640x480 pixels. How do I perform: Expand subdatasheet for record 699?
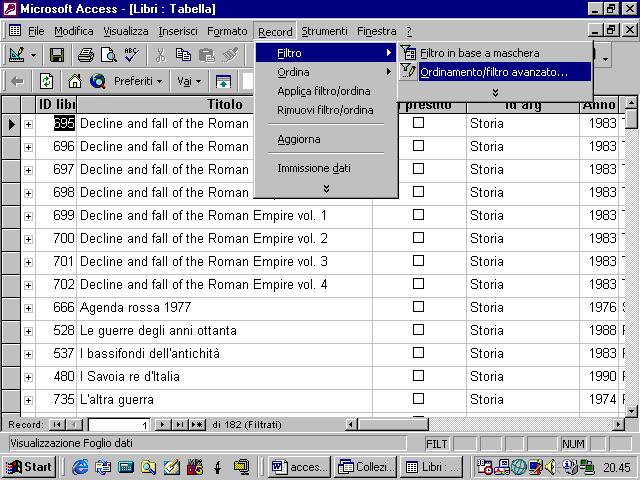(28, 216)
